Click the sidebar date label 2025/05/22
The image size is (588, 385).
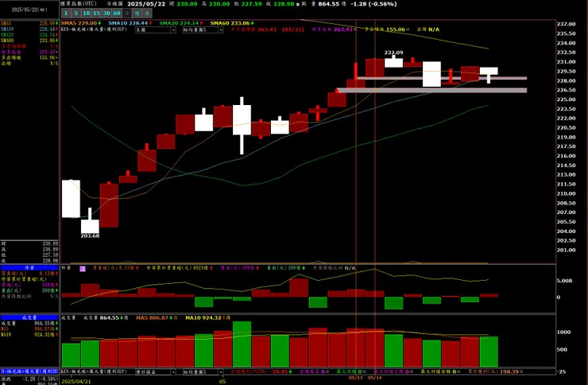(29, 10)
